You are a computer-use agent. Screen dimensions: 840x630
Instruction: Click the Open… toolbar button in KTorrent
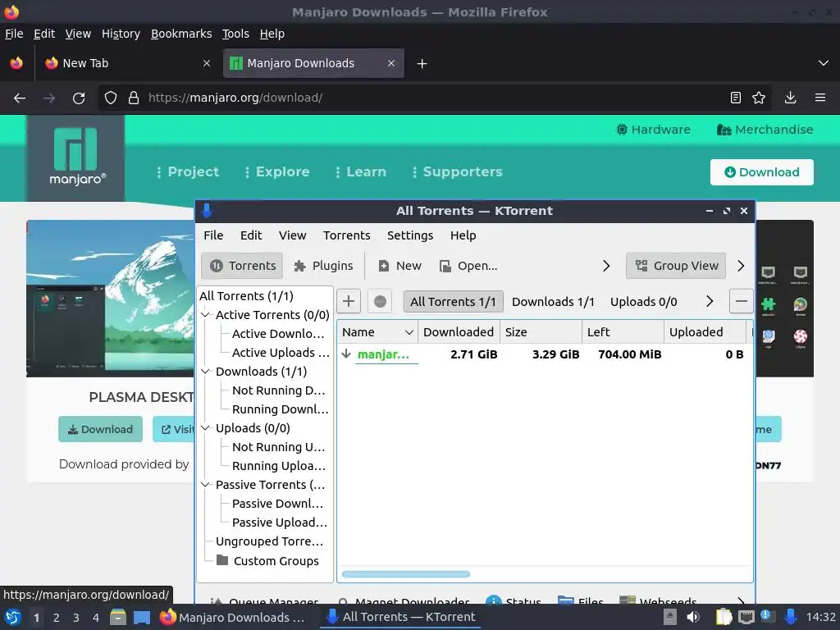[468, 266]
